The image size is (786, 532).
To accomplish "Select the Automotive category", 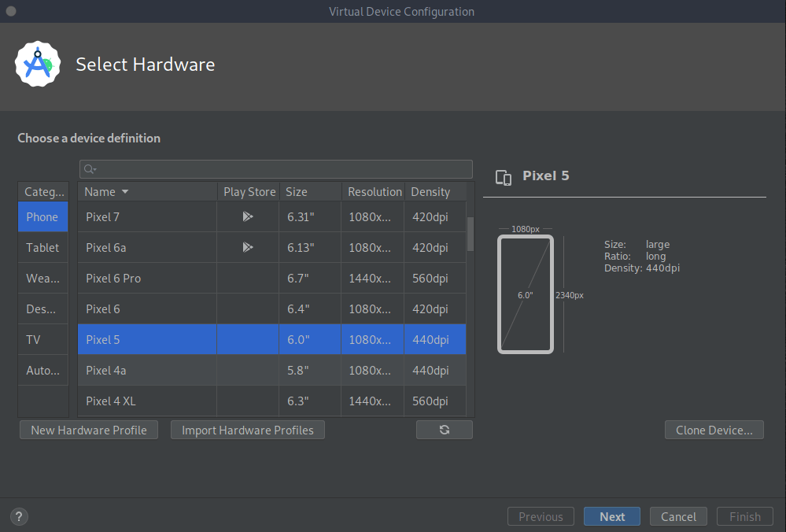I will coord(43,370).
